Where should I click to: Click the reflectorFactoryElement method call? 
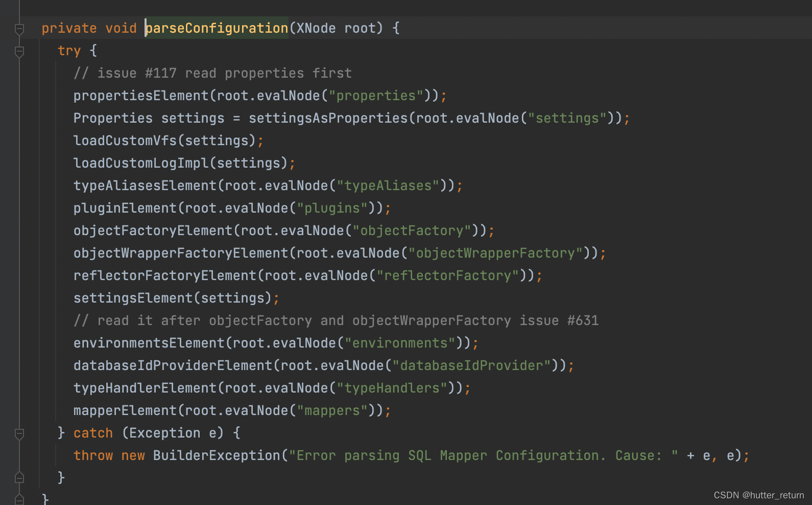(x=165, y=276)
